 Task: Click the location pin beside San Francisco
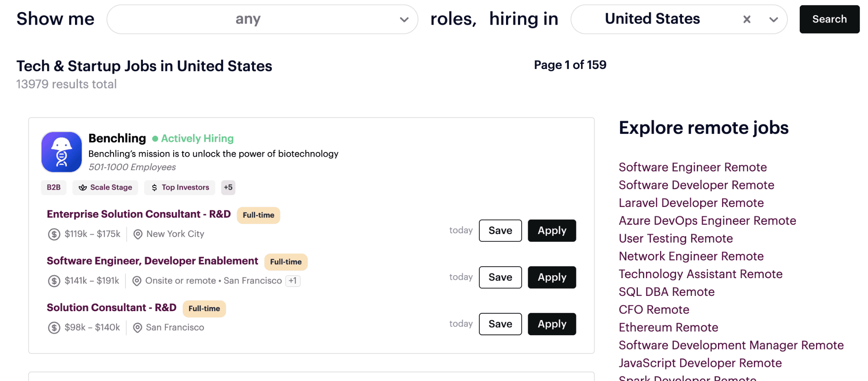(x=137, y=328)
